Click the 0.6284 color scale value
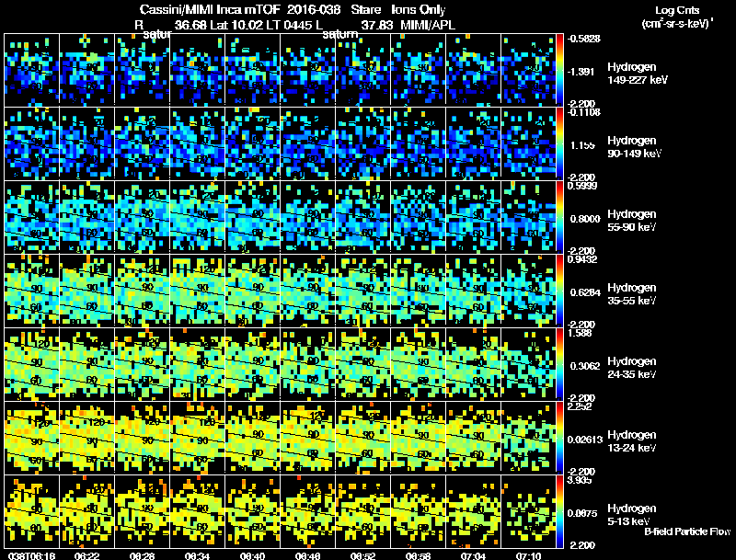736x560 pixels. (x=585, y=292)
